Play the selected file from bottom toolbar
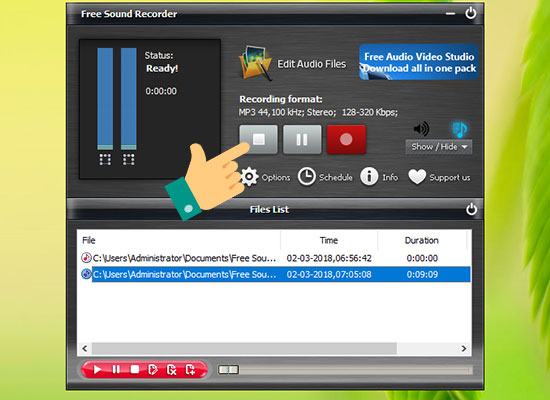550x400 pixels. pos(97,369)
